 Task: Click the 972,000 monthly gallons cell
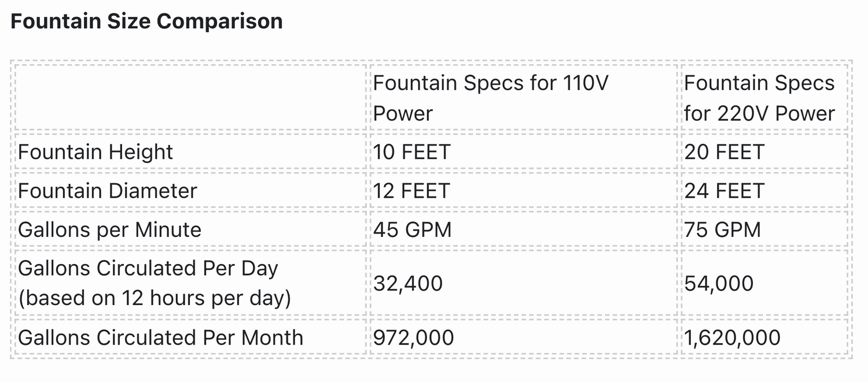click(x=414, y=338)
